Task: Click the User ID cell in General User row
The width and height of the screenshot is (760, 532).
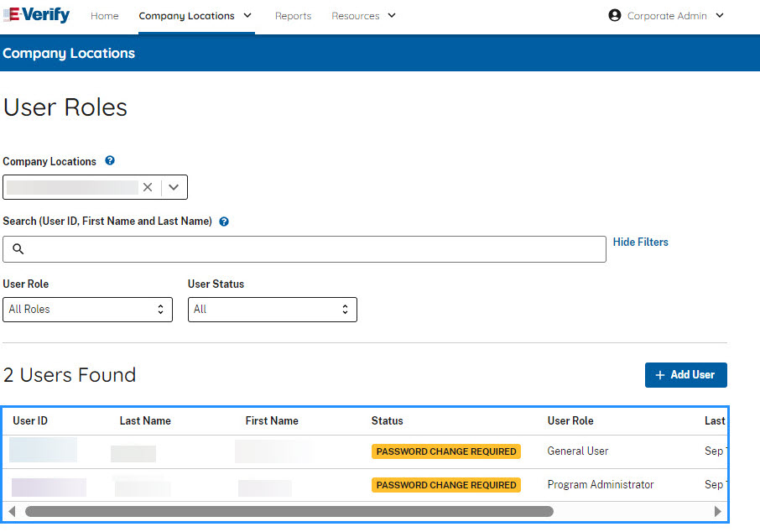Action: [43, 450]
